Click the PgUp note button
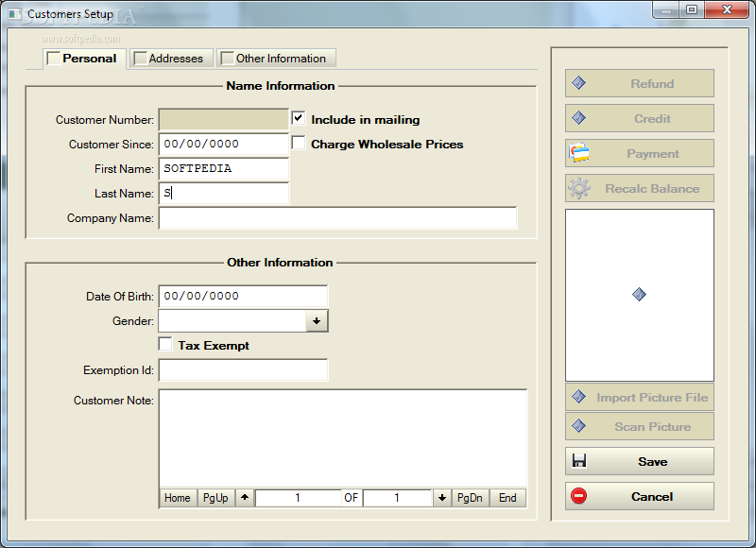This screenshot has width=756, height=548. [215, 497]
